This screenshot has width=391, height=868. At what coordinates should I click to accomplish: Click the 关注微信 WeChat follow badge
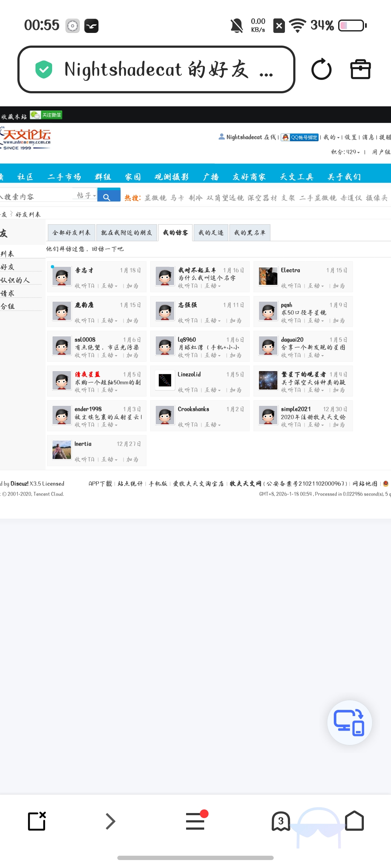[x=46, y=115]
